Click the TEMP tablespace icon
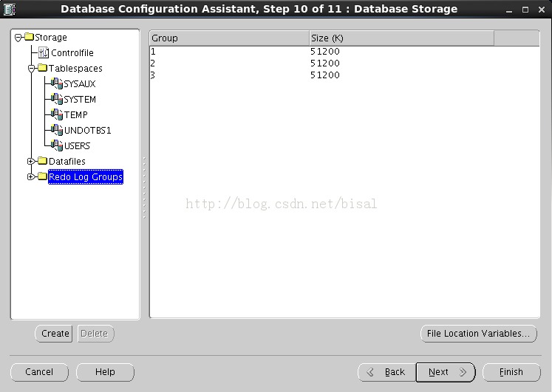This screenshot has width=552, height=392. click(x=56, y=114)
